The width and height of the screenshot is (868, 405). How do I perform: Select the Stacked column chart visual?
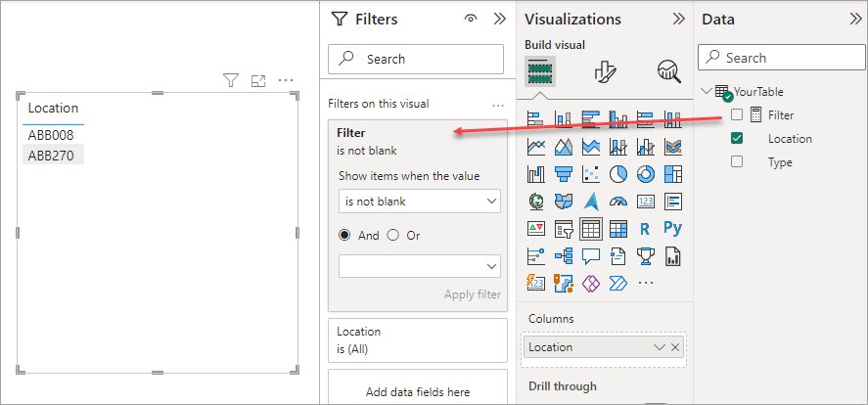coord(563,118)
